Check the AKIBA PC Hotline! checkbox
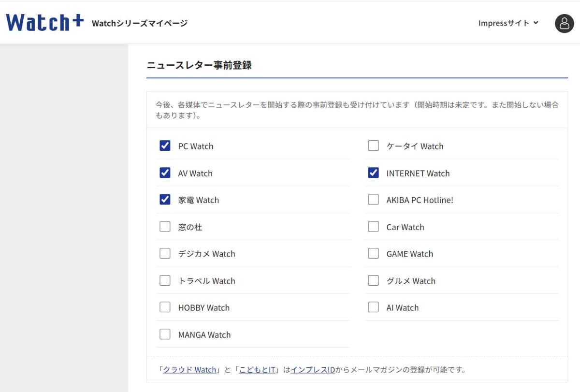This screenshot has width=580, height=392. tap(373, 199)
